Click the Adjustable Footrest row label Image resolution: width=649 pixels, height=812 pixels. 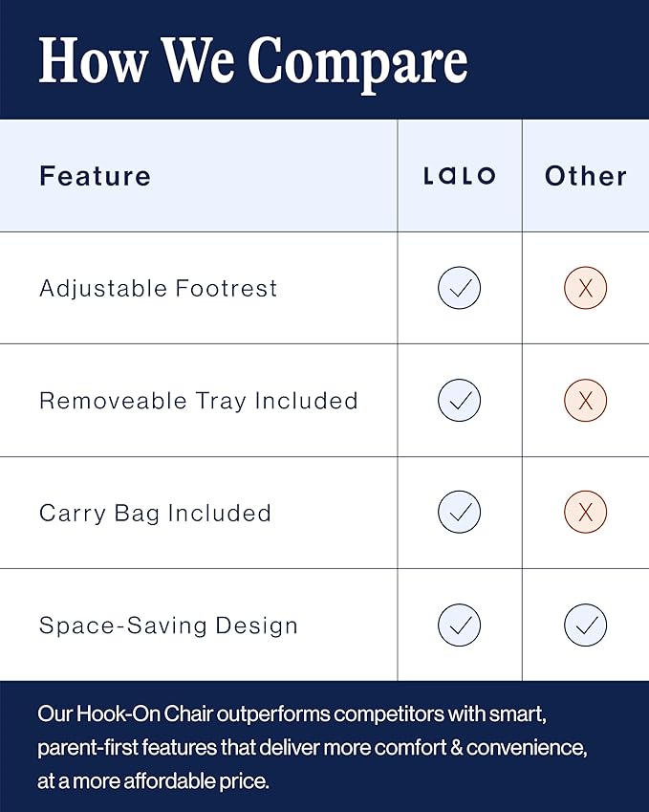(159, 289)
